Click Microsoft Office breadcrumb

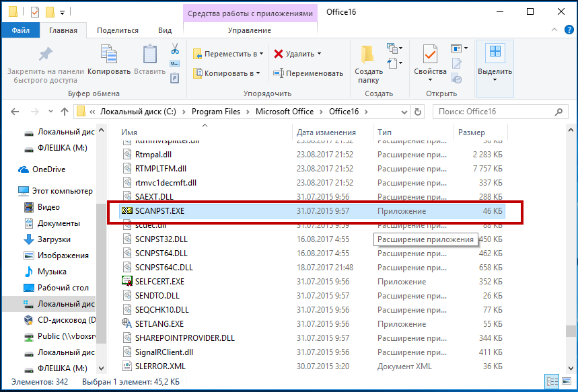[285, 112]
